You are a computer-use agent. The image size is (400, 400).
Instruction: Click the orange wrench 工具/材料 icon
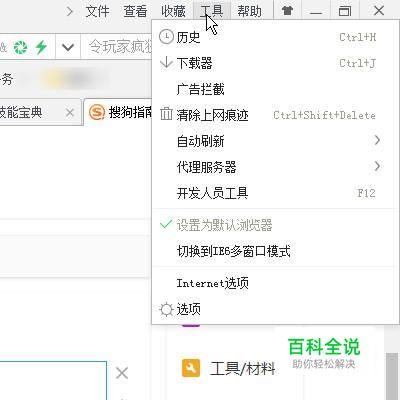tap(191, 368)
